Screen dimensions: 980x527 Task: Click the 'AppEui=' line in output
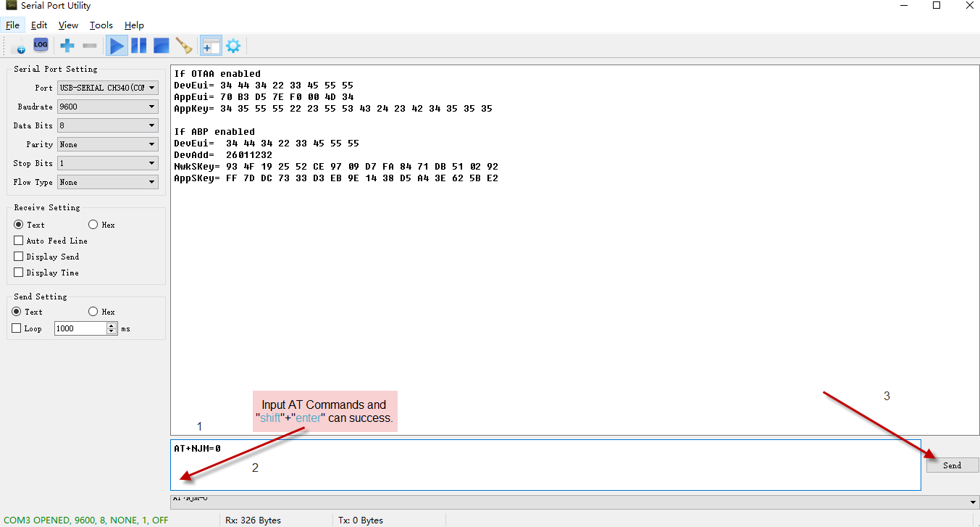(x=264, y=97)
